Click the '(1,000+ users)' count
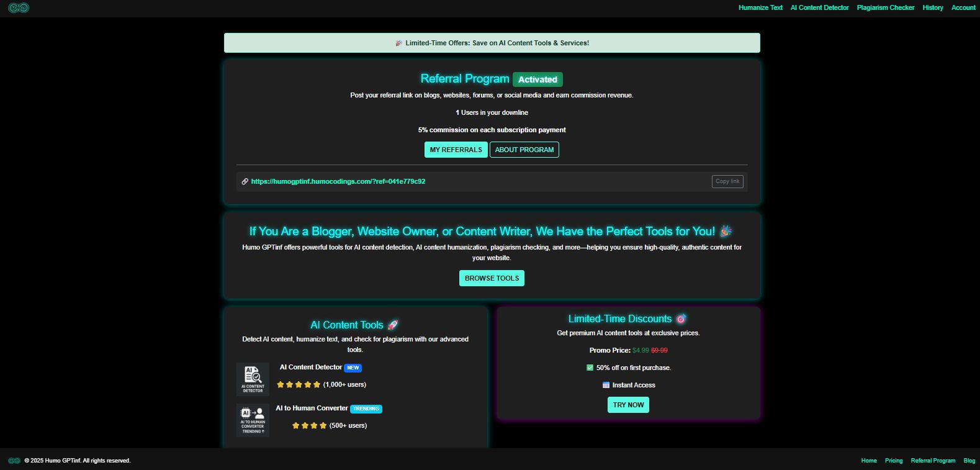Screen dimensions: 980x470 pos(344,385)
